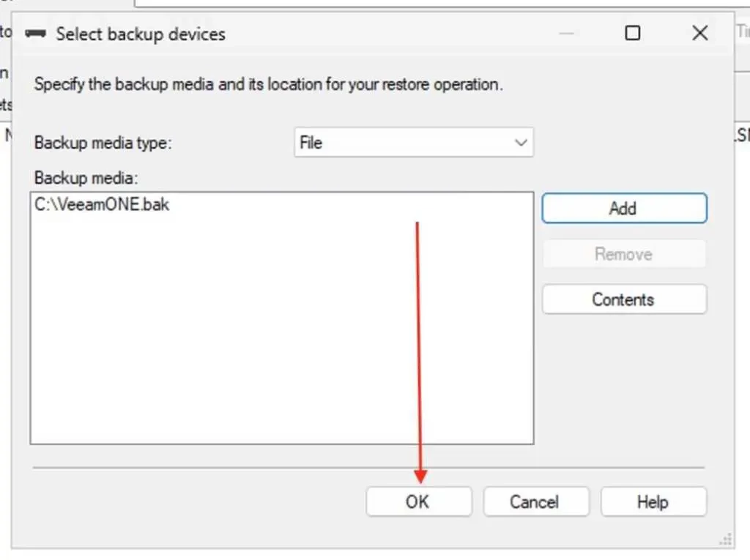Image resolution: width=750 pixels, height=560 pixels.
Task: Confirm selection with OK
Action: [417, 502]
